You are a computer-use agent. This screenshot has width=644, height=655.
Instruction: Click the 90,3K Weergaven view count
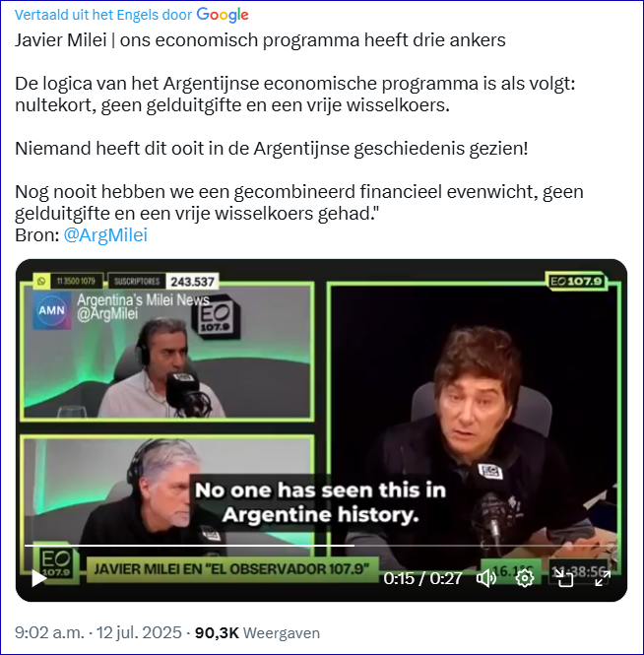[257, 632]
